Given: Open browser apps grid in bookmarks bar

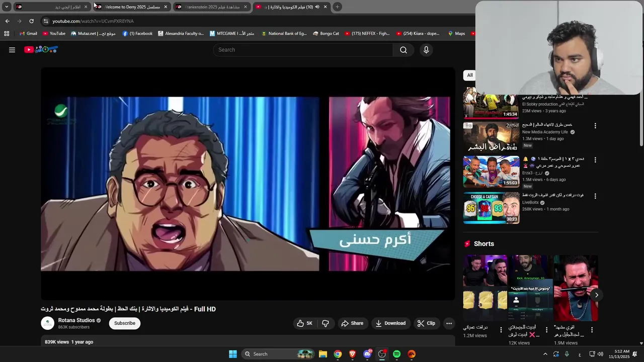Looking at the screenshot, I should (x=7, y=34).
